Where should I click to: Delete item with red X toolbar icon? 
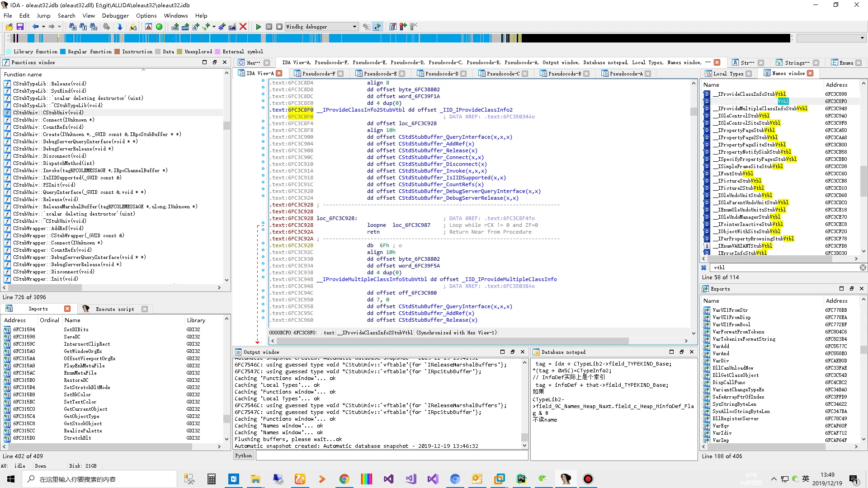click(x=243, y=27)
